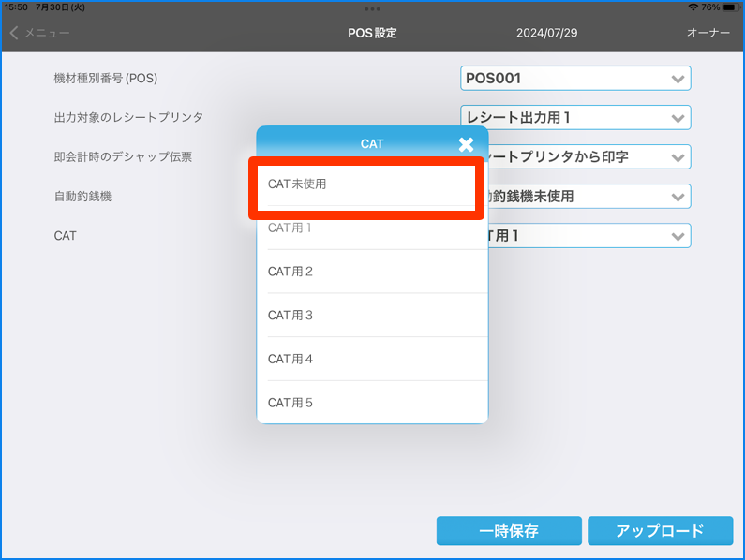Screen dimensions: 745x560
Task: Choose CAT用2 in the popup
Action: [371, 272]
